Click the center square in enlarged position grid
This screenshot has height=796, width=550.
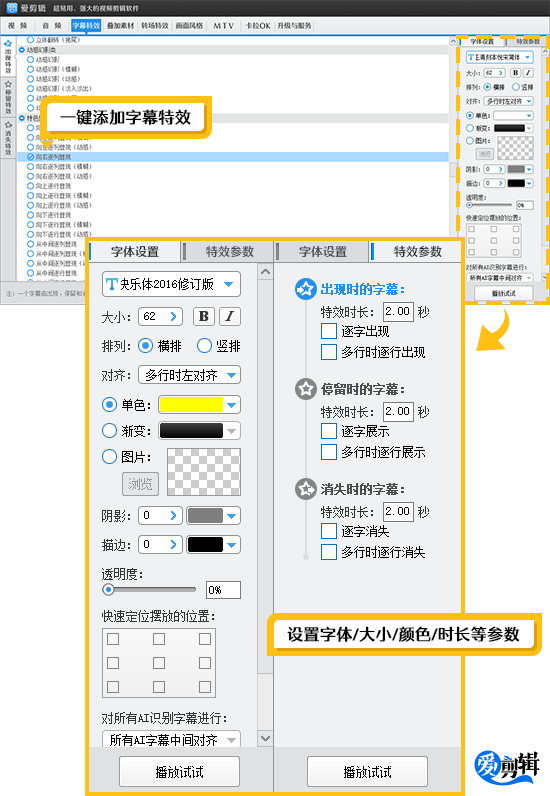(x=159, y=663)
